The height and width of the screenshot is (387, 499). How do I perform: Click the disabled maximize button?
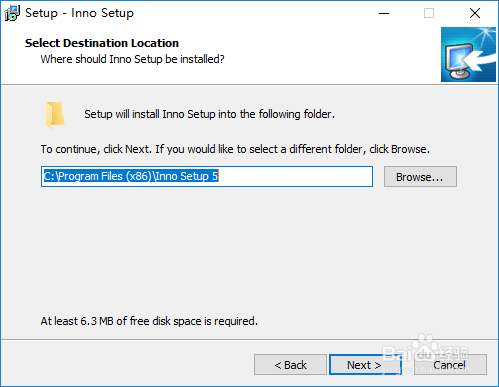(x=429, y=13)
